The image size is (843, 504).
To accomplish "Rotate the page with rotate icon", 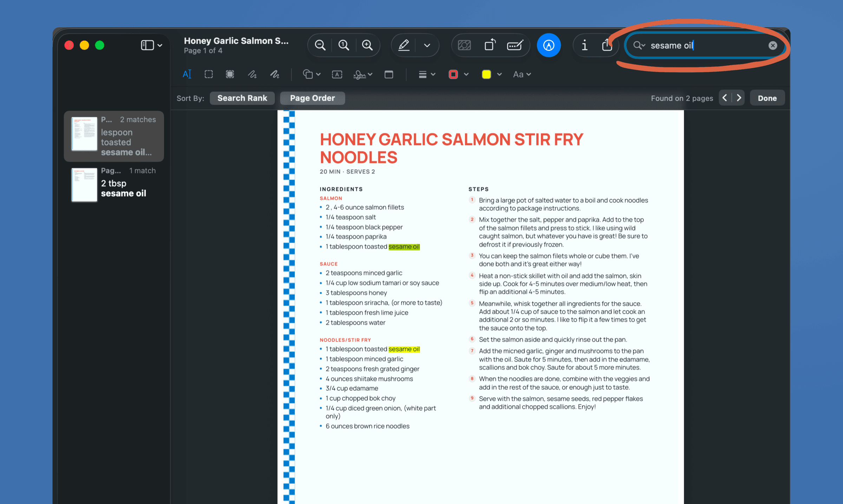I will point(490,45).
